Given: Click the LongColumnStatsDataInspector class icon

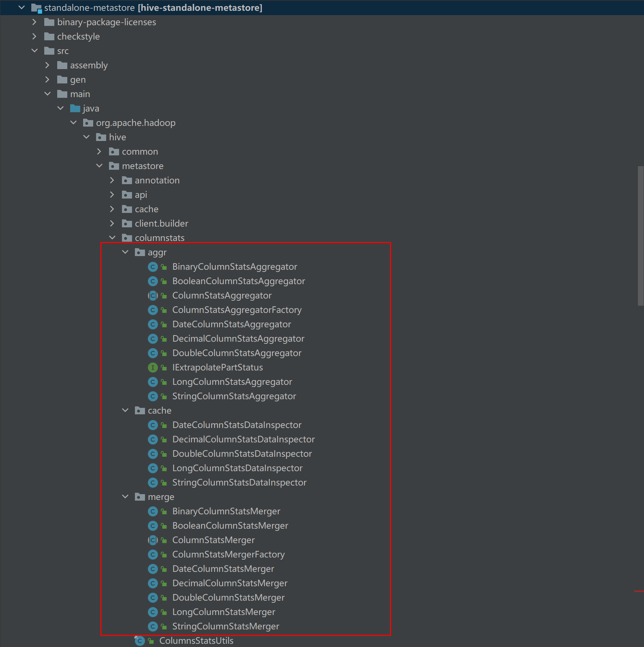Looking at the screenshot, I should [x=153, y=468].
